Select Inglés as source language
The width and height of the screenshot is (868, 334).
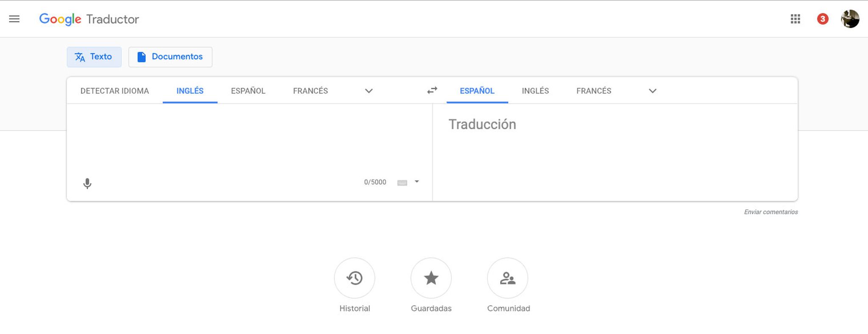coord(189,90)
